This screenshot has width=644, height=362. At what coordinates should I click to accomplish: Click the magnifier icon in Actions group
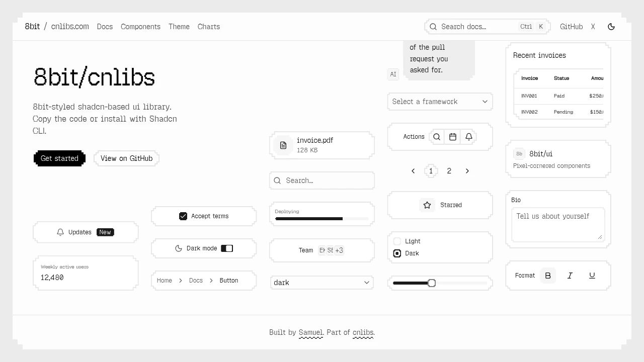click(x=437, y=137)
